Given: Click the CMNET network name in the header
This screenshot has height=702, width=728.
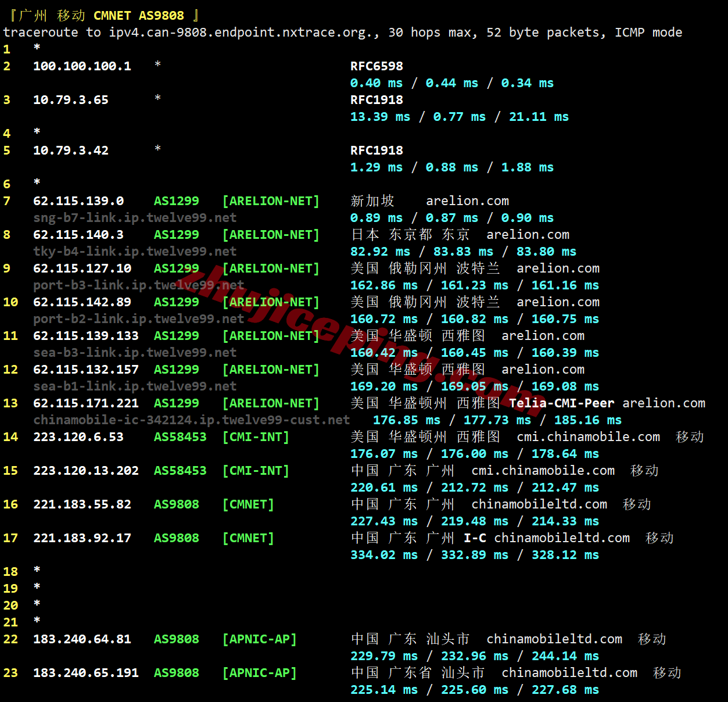Looking at the screenshot, I should point(112,16).
